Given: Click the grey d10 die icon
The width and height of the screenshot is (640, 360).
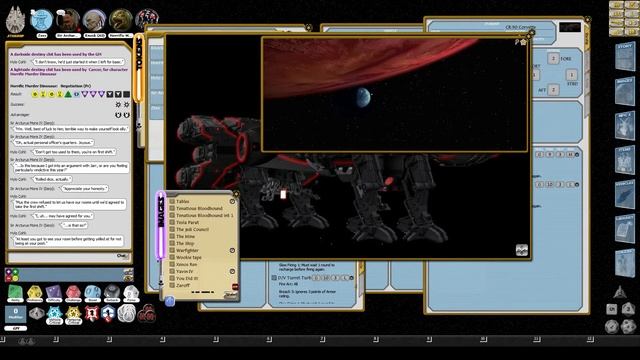Looking at the screenshot, I should coord(36,314).
